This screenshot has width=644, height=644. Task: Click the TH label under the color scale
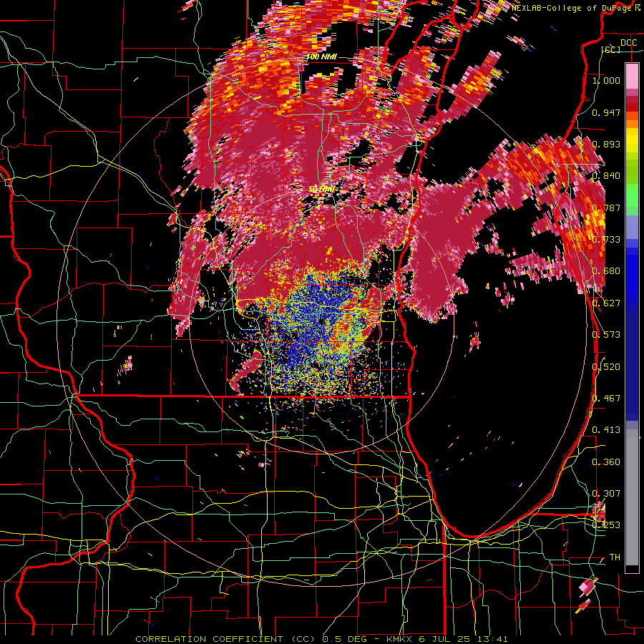click(615, 557)
